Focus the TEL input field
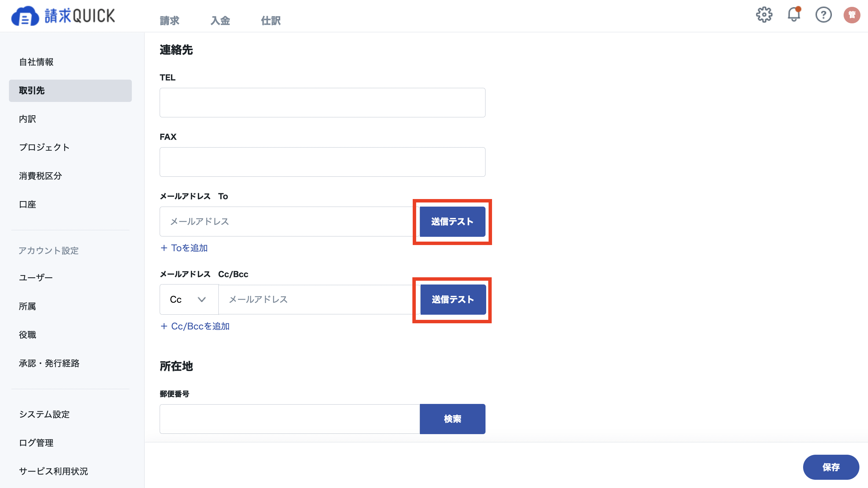The image size is (868, 488). [x=322, y=103]
